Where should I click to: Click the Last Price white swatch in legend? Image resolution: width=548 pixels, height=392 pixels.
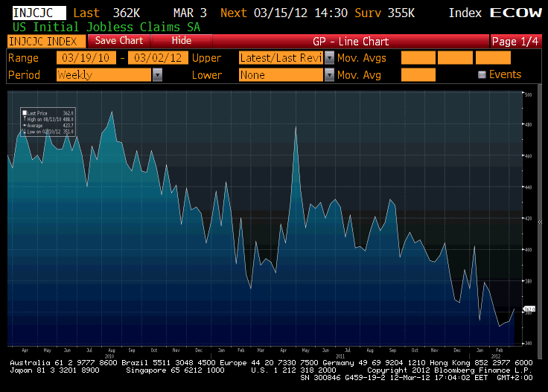tap(25, 113)
